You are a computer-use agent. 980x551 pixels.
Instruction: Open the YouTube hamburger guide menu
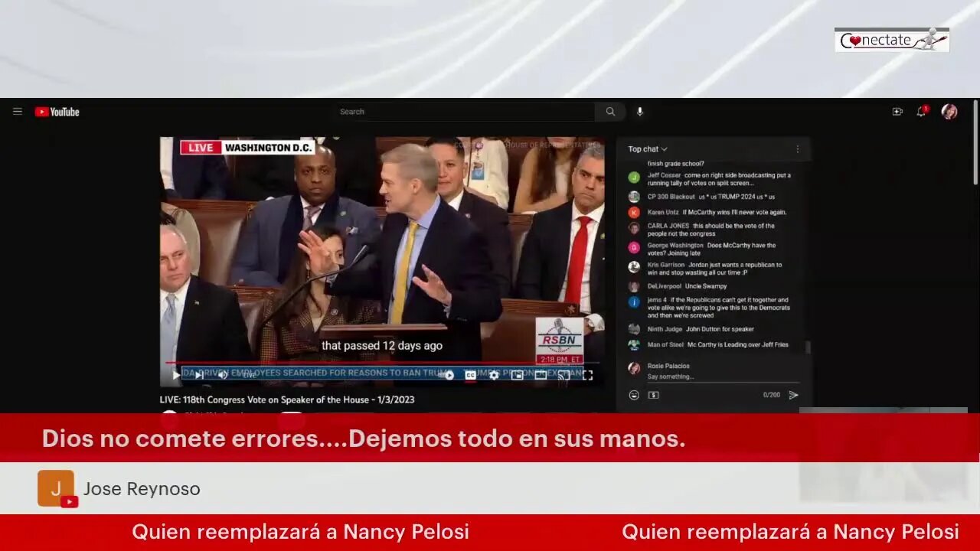coord(18,112)
